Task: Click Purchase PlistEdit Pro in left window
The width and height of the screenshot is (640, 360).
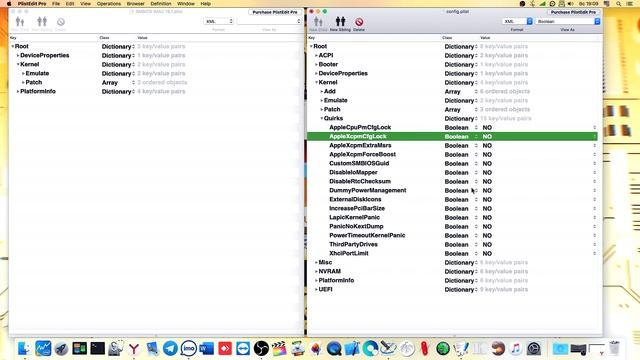Action: tap(275, 12)
